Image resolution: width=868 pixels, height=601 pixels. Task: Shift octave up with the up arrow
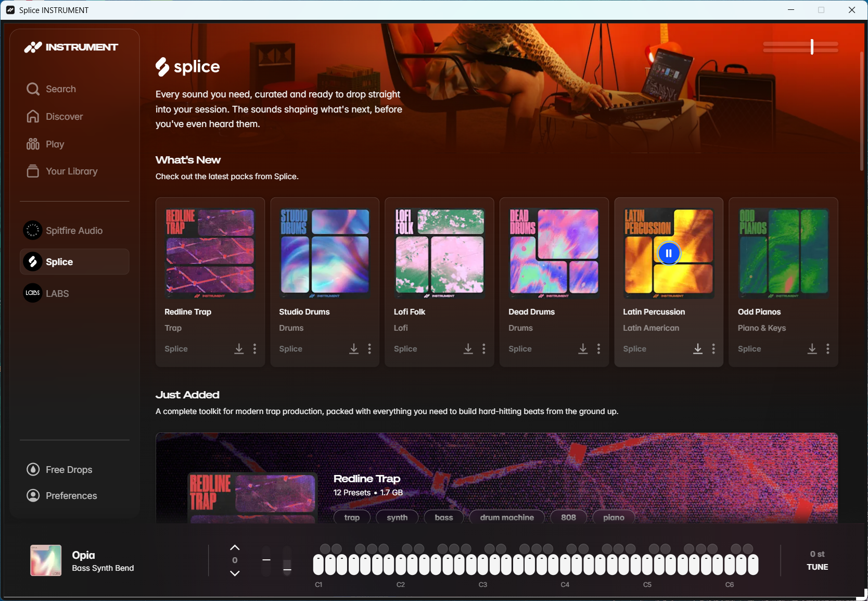235,548
